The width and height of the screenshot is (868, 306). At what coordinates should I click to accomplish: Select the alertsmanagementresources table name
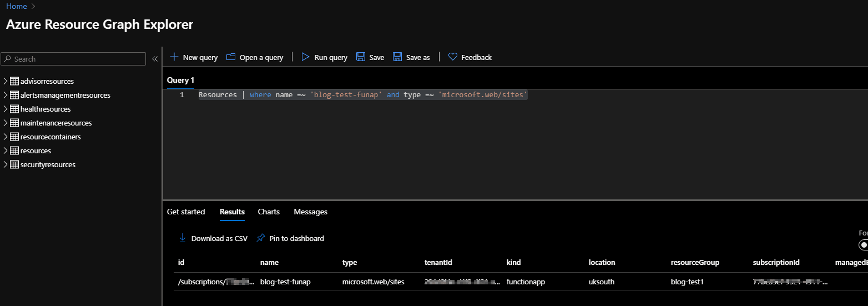pos(65,95)
